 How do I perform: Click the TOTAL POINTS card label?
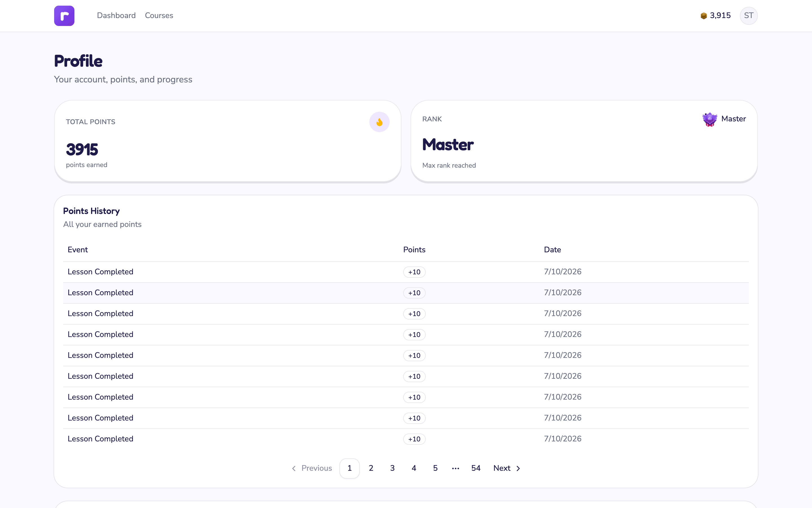(91, 122)
